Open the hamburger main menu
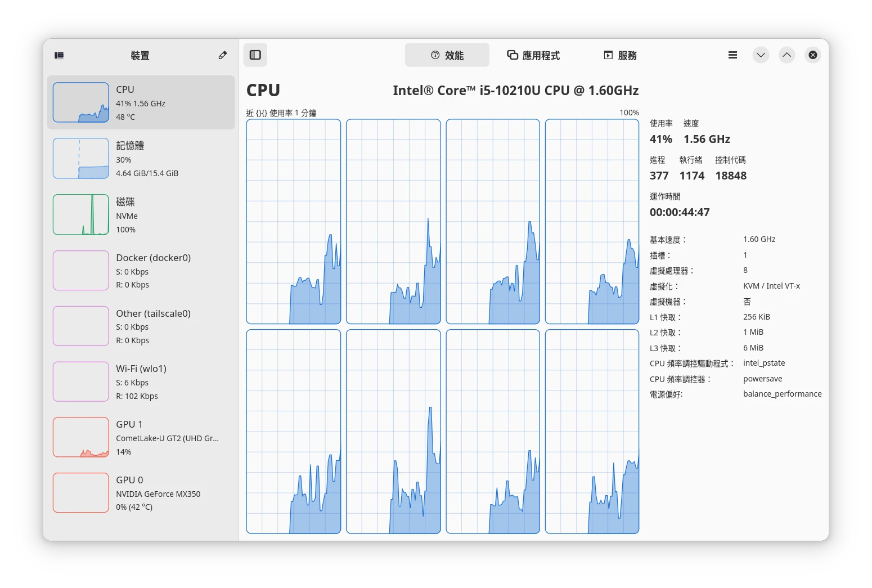 click(x=732, y=55)
